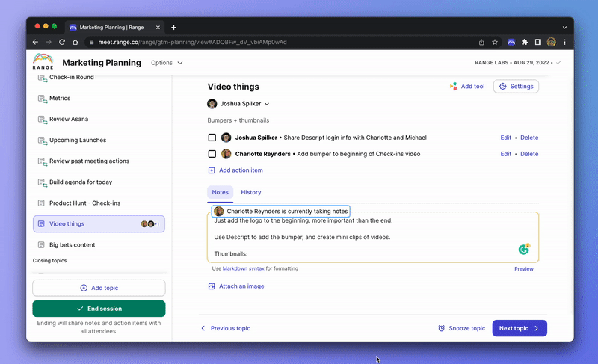The height and width of the screenshot is (364, 598).
Task: Click the share icon in address bar
Action: (x=481, y=43)
